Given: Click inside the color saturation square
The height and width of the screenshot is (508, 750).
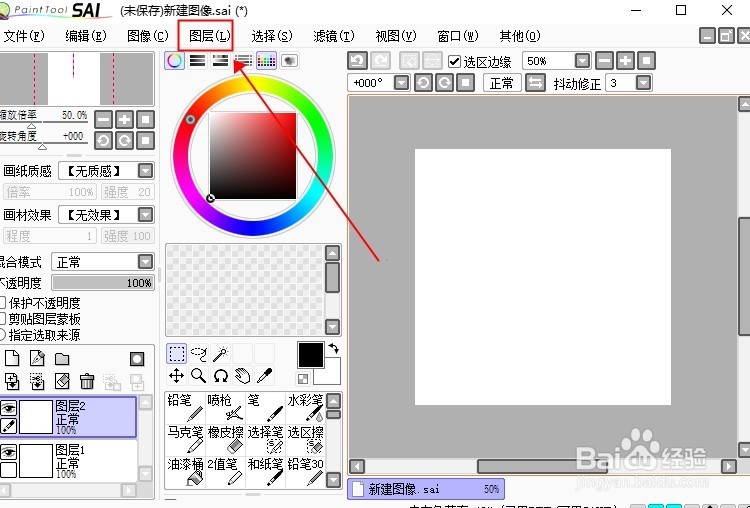Looking at the screenshot, I should [253, 156].
